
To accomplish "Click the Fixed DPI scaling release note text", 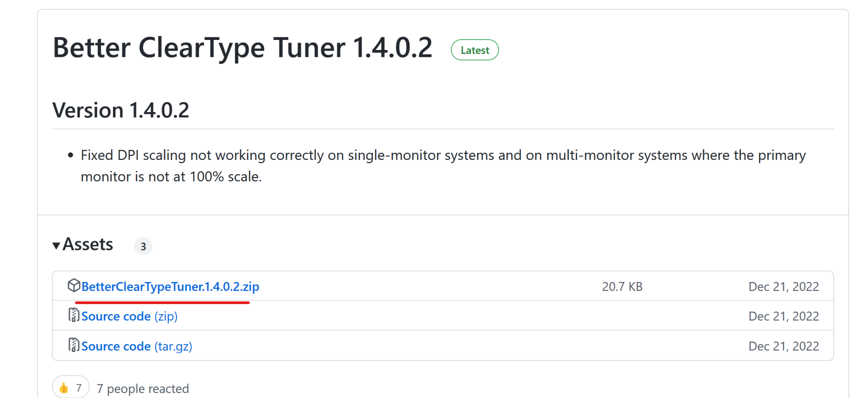I will click(x=443, y=166).
